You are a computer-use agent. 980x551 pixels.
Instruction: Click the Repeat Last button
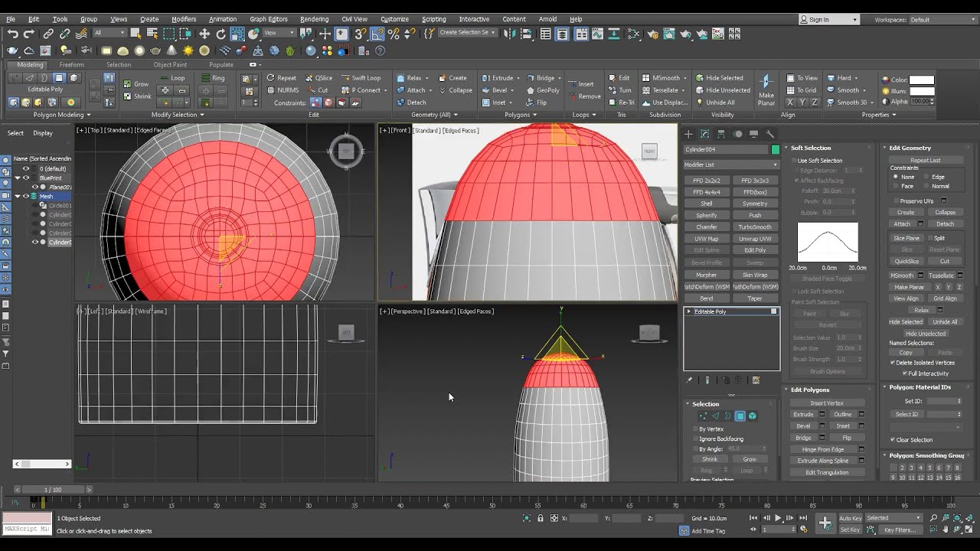[x=925, y=161]
